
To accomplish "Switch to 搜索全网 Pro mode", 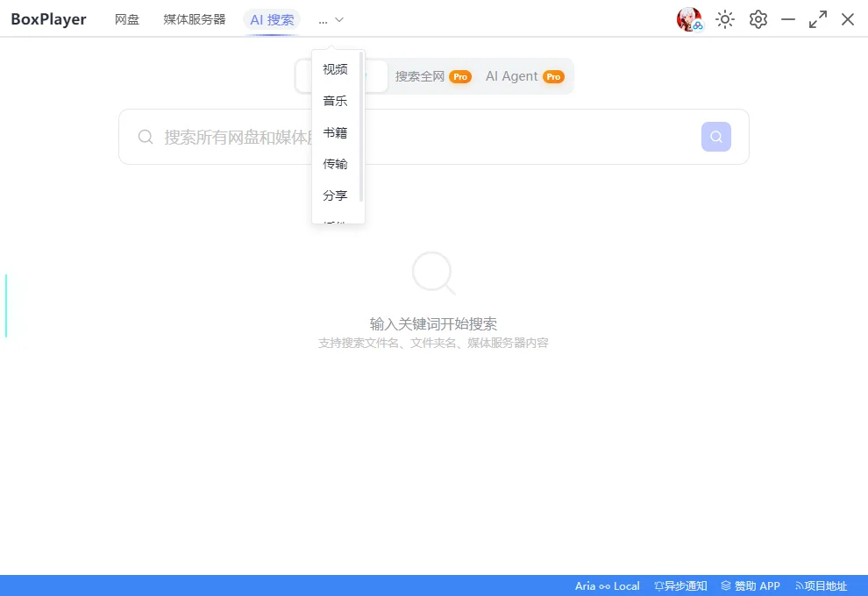I will pyautogui.click(x=433, y=76).
